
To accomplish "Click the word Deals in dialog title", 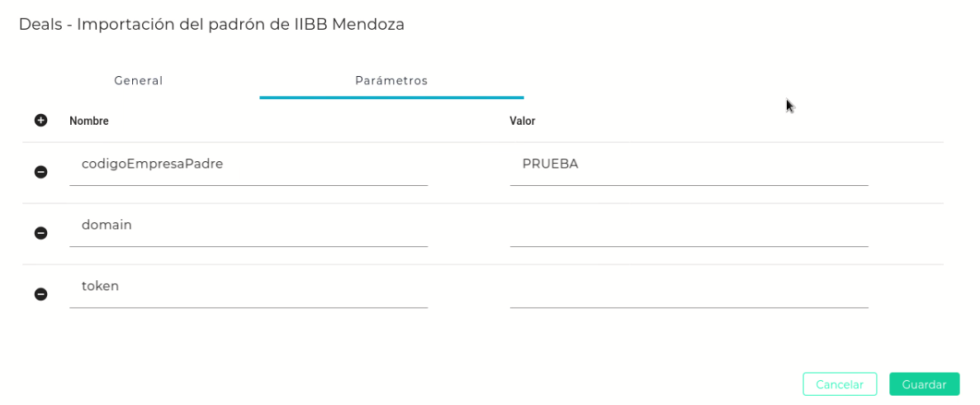I will point(40,25).
